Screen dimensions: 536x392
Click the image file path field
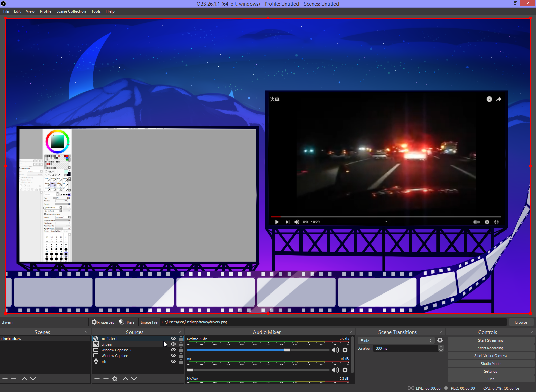[333, 322]
